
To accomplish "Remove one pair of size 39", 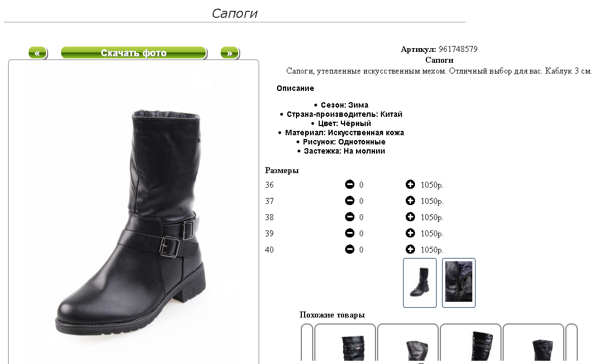I will (350, 233).
